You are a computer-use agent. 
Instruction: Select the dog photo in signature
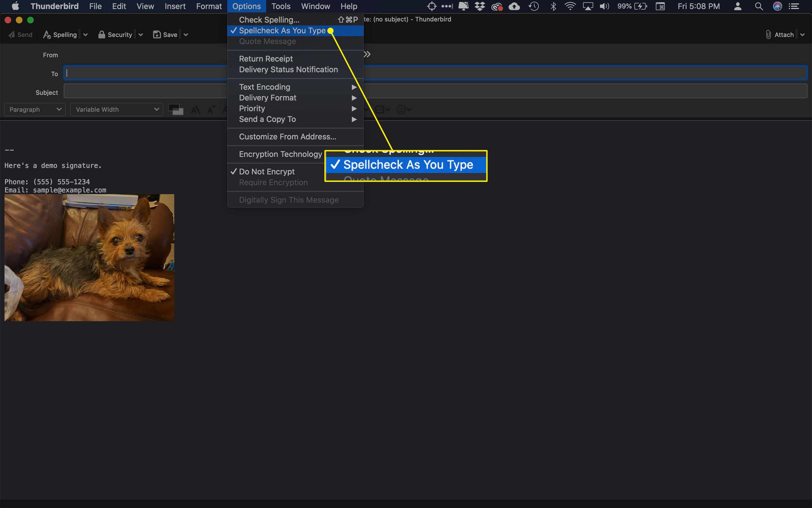89,257
